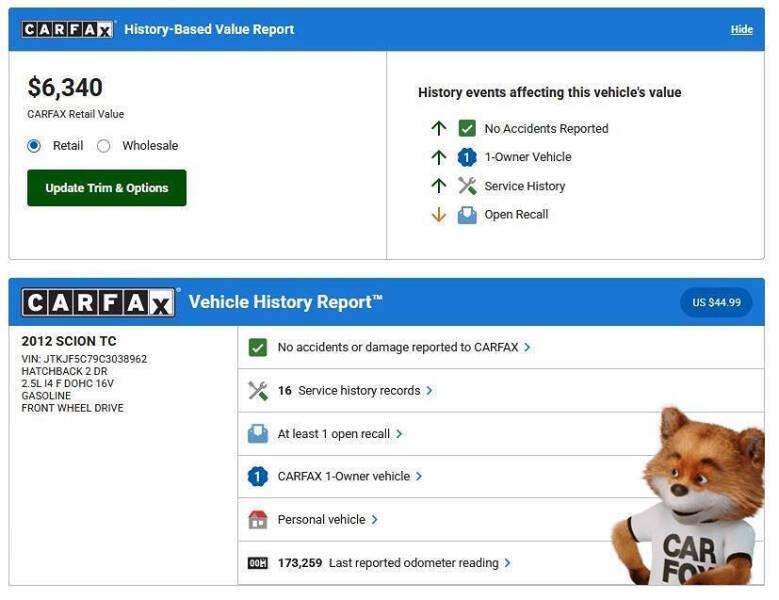This screenshot has height=600, width=779.
Task: Click the red Personal vehicle house icon
Action: pyautogui.click(x=258, y=520)
